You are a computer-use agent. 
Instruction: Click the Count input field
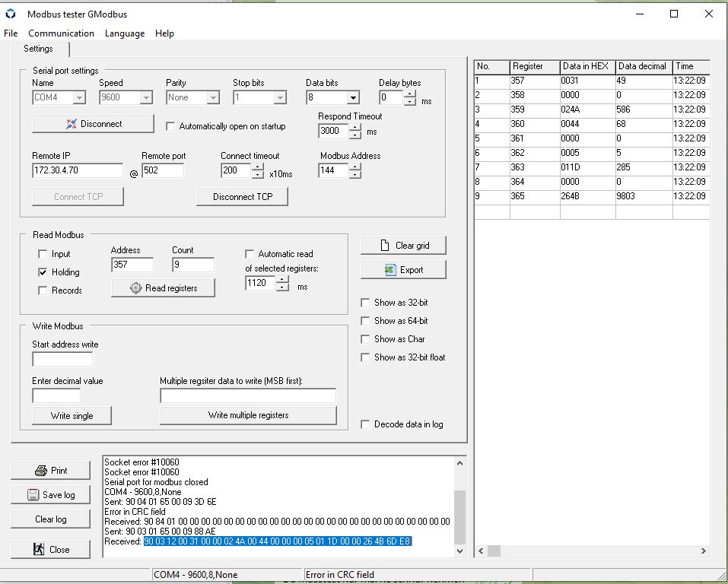pos(193,265)
